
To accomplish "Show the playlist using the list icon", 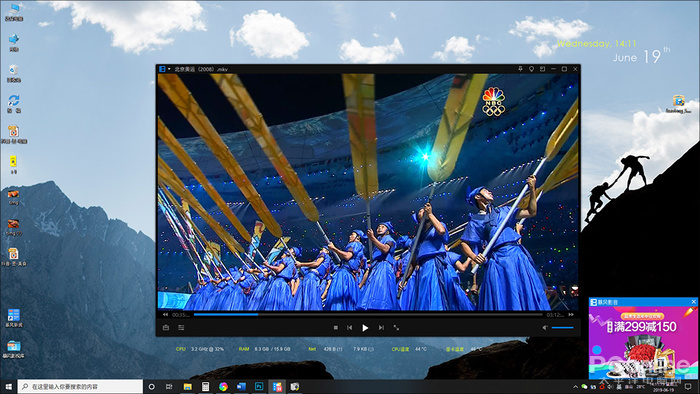I will coord(181,328).
